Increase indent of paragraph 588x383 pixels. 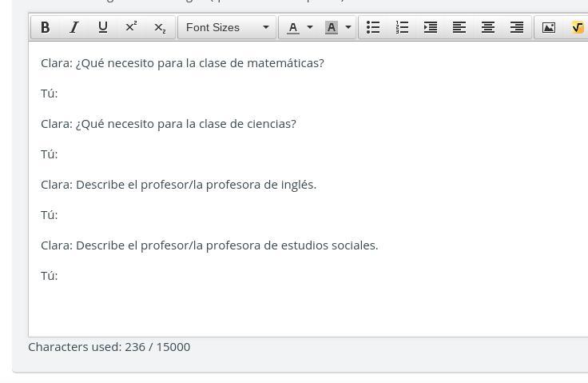(x=431, y=27)
